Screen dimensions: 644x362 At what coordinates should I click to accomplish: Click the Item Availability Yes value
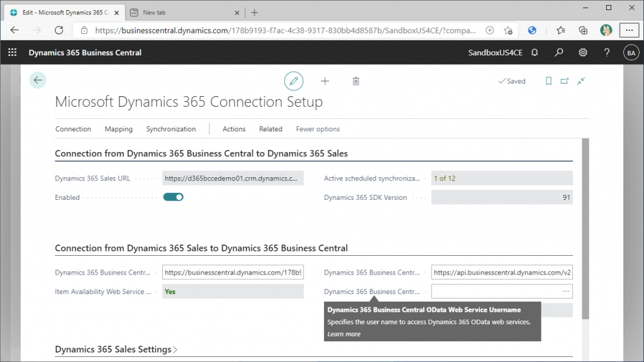tap(170, 292)
